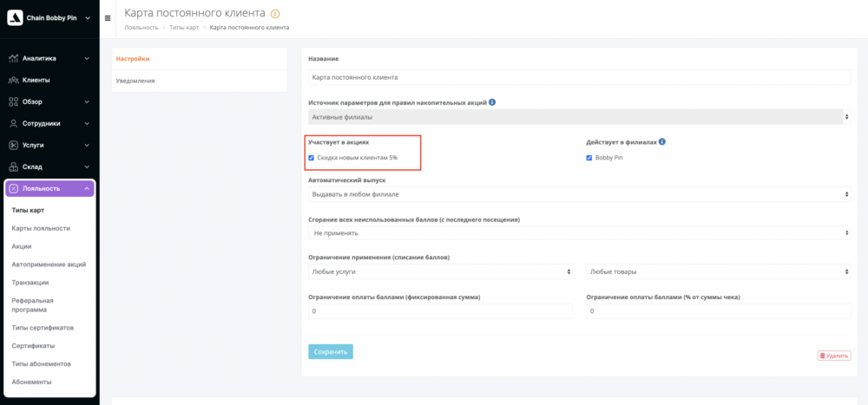Click the Название text input field
868x405 pixels.
[579, 77]
